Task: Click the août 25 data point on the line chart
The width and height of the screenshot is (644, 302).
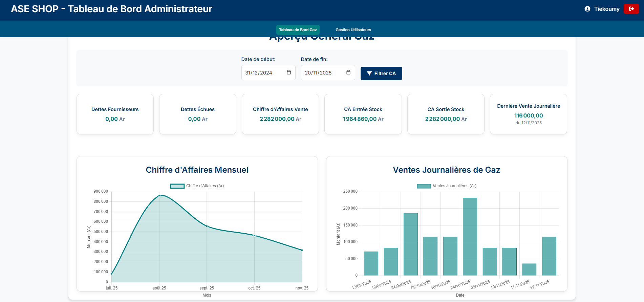Action: (159, 196)
